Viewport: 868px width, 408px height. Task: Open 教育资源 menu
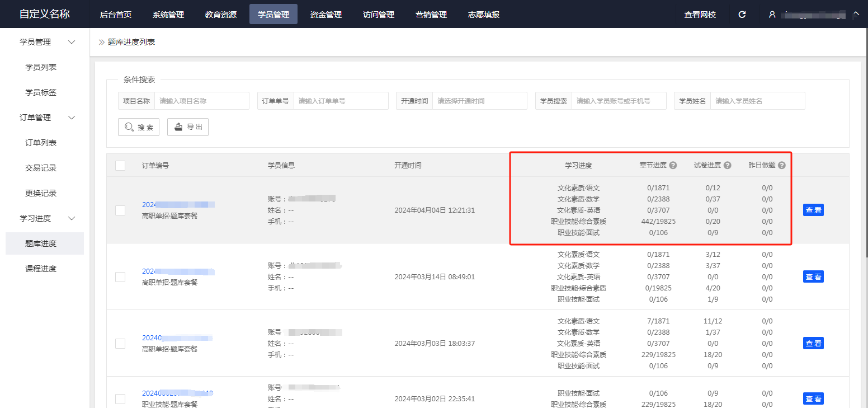220,15
